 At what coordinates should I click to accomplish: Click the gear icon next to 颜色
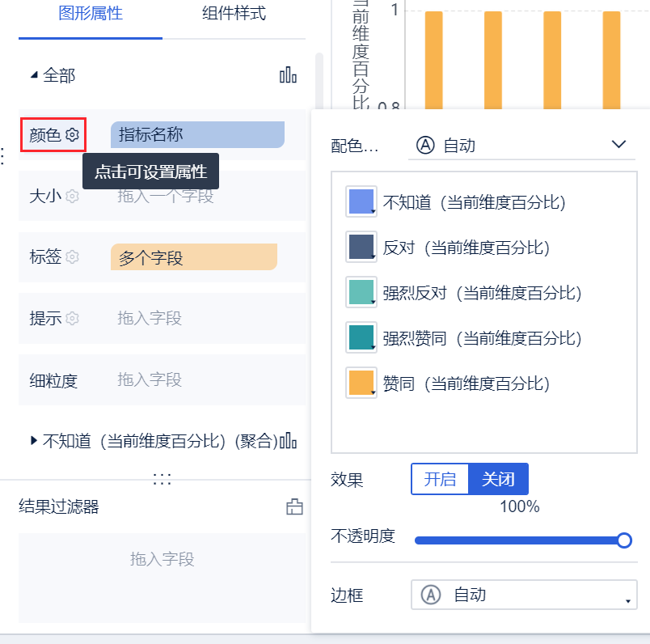(x=73, y=134)
